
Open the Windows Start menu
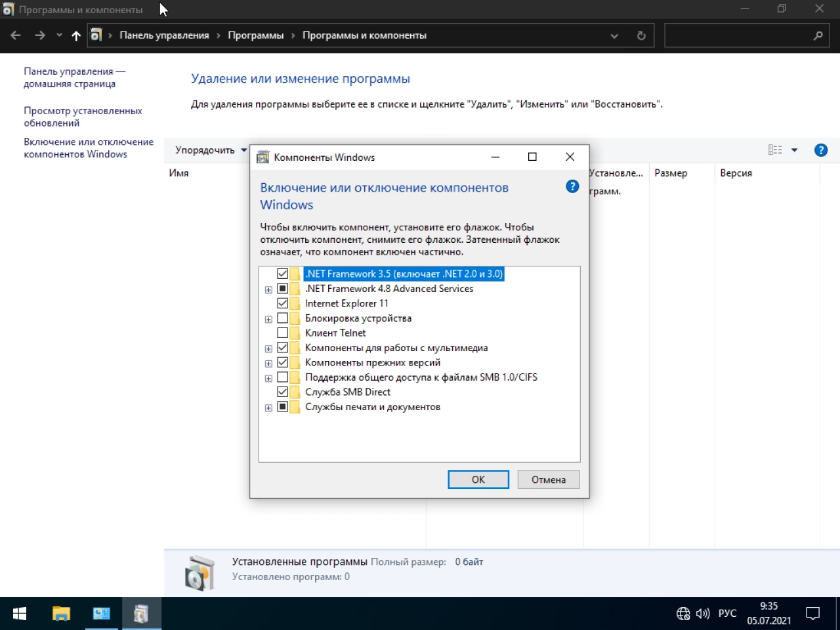click(20, 614)
